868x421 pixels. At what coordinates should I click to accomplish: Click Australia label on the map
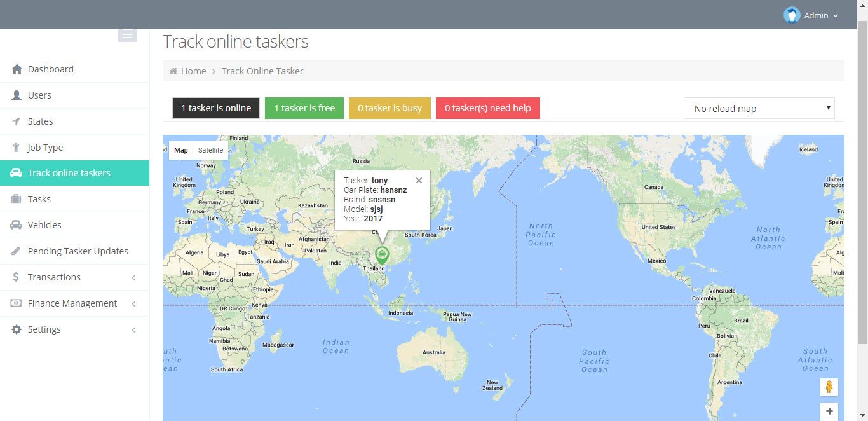(434, 352)
